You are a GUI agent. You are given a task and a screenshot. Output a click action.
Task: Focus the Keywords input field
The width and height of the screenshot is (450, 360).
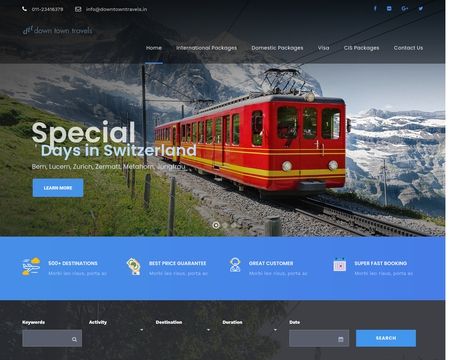[52, 338]
